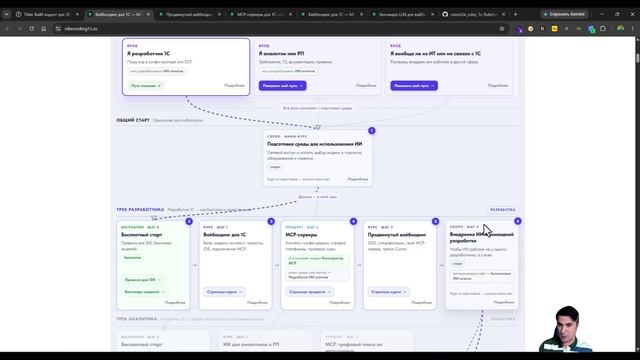The height and width of the screenshot is (360, 640).
Task: Open a new browser tab with plus
Action: 515,14
